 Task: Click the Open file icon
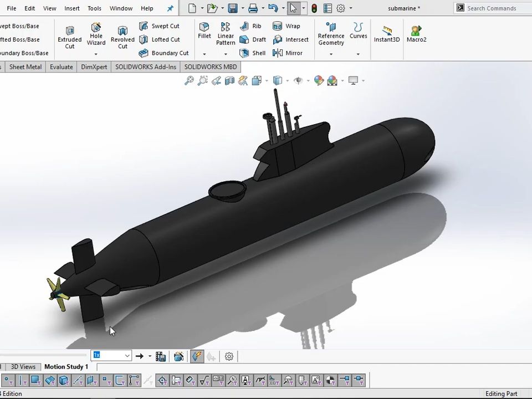212,8
